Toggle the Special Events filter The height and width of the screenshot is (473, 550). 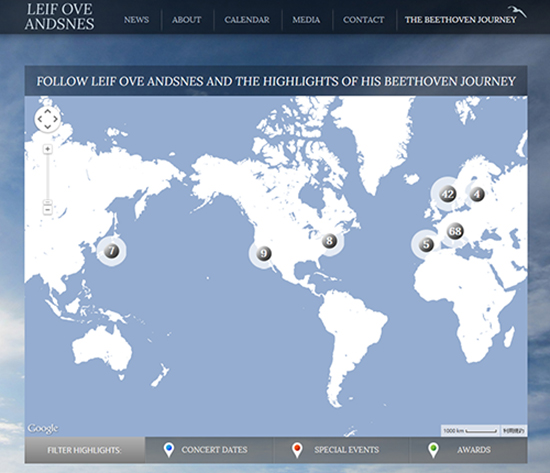pos(341,450)
